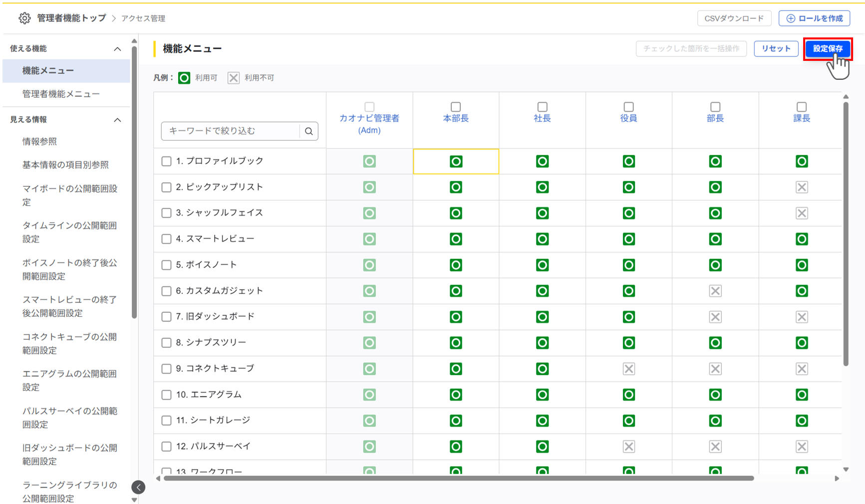Collapse the 見える情報 sidebar section
The height and width of the screenshot is (504, 865).
[x=117, y=120]
